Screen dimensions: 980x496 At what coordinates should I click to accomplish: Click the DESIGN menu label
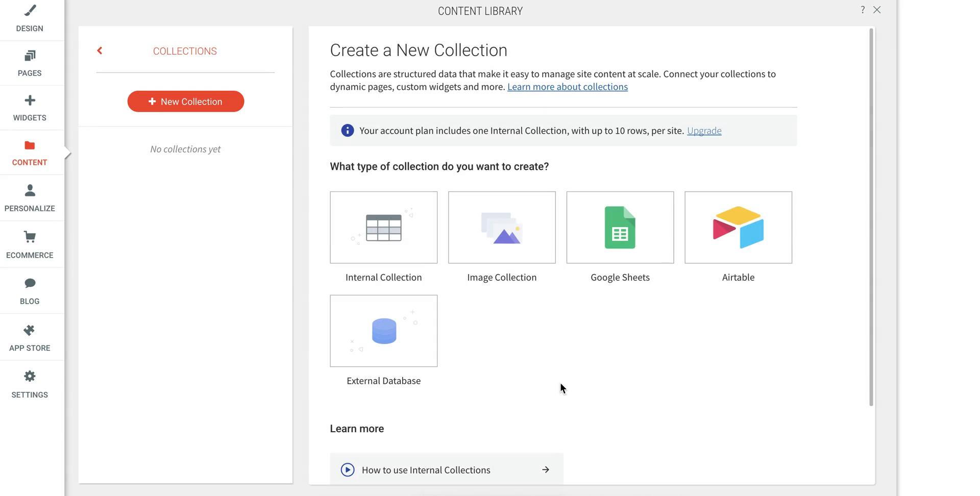(30, 29)
